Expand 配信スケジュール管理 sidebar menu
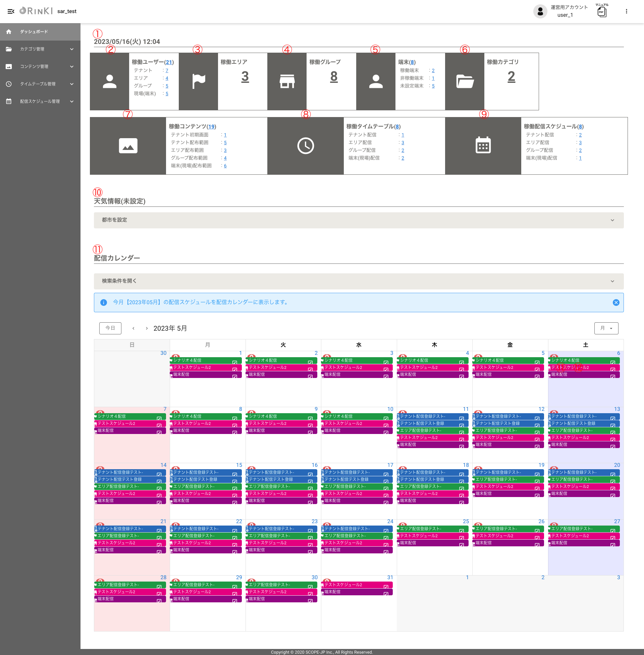The height and width of the screenshot is (655, 644). (40, 101)
